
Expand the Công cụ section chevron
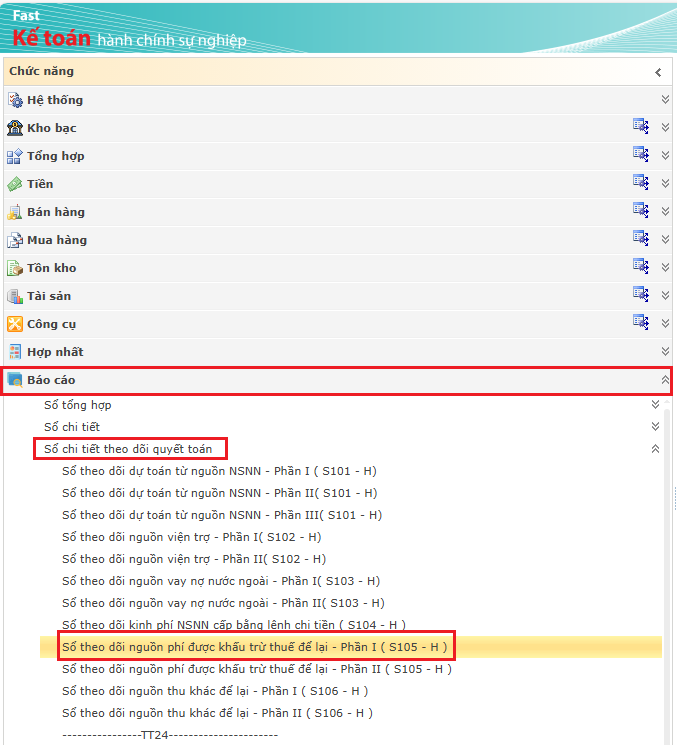[x=665, y=324]
